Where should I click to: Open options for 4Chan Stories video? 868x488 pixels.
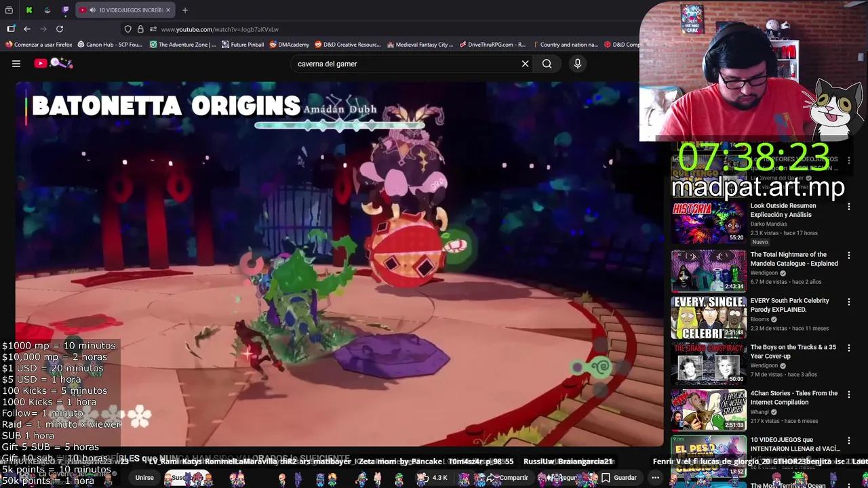click(x=849, y=394)
